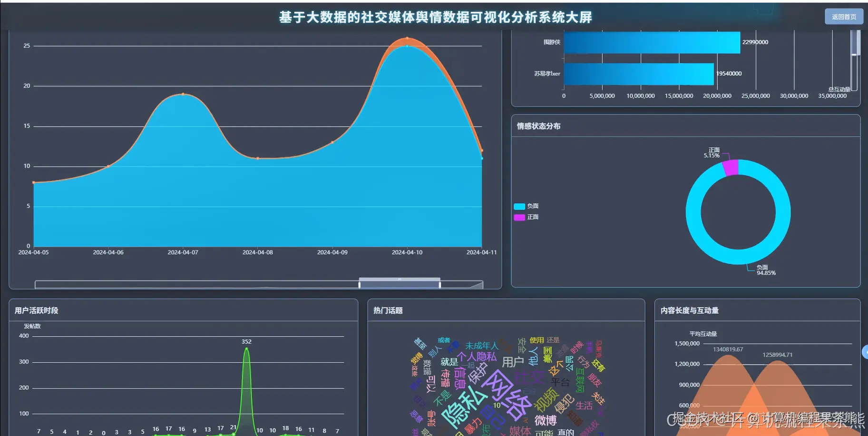
Task: Click the 返回首页 button
Action: 843,16
